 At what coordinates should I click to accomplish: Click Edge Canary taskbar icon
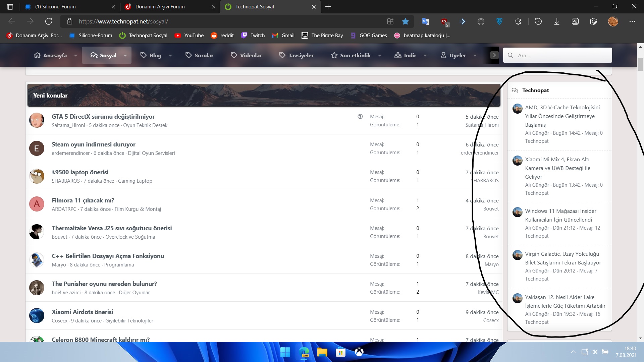click(x=304, y=352)
